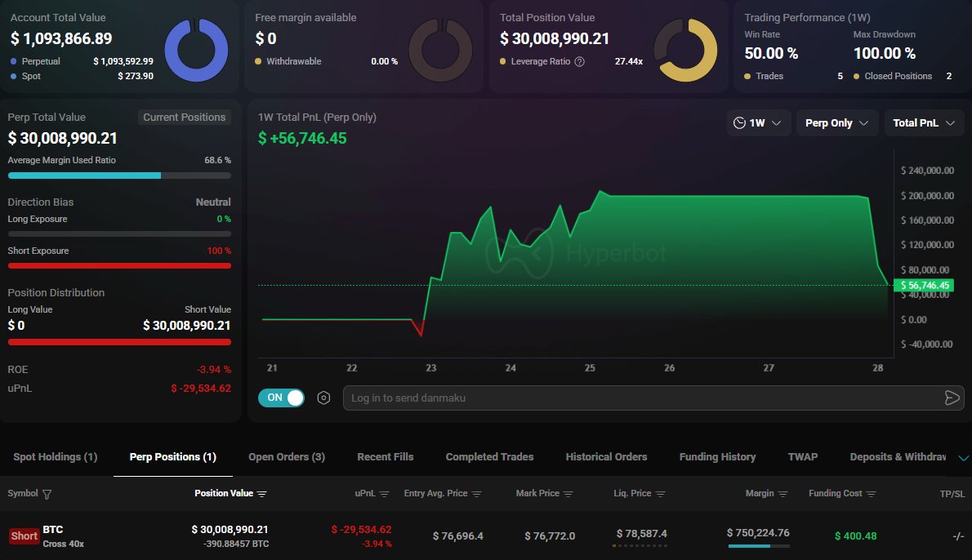Click the Entry price $ 76,696.4 cell
The image size is (972, 560).
click(458, 536)
